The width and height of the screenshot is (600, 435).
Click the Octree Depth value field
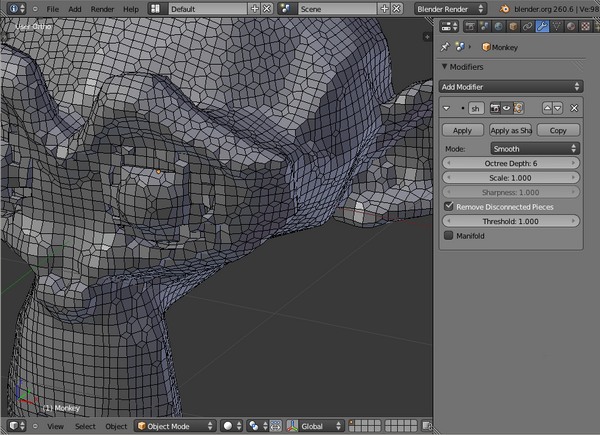coord(510,163)
